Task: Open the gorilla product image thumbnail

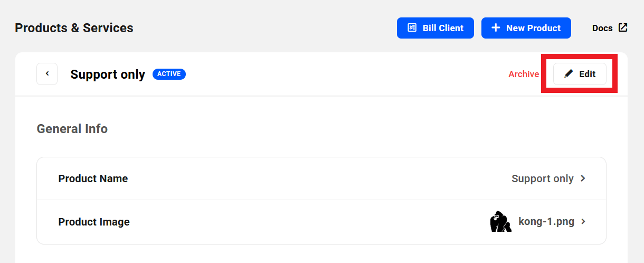Action: (500, 222)
